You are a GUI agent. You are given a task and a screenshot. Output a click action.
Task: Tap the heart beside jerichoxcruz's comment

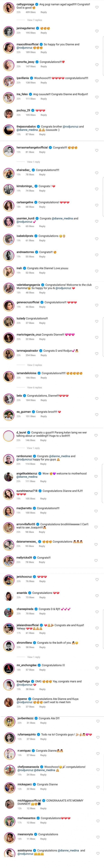(x=97, y=579)
